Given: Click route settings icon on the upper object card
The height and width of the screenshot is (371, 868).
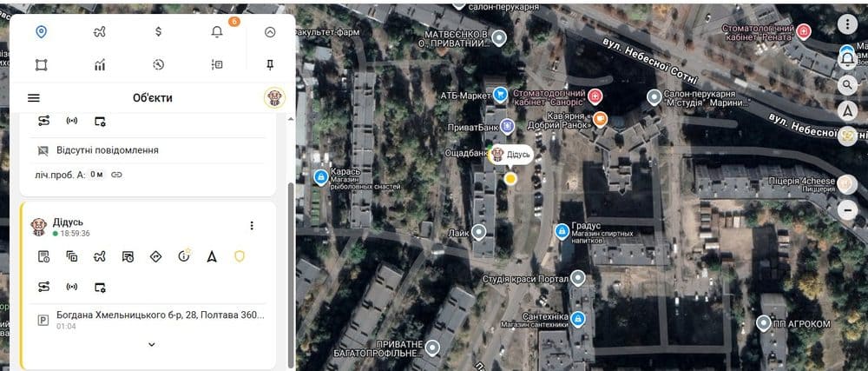Looking at the screenshot, I should coord(43,121).
